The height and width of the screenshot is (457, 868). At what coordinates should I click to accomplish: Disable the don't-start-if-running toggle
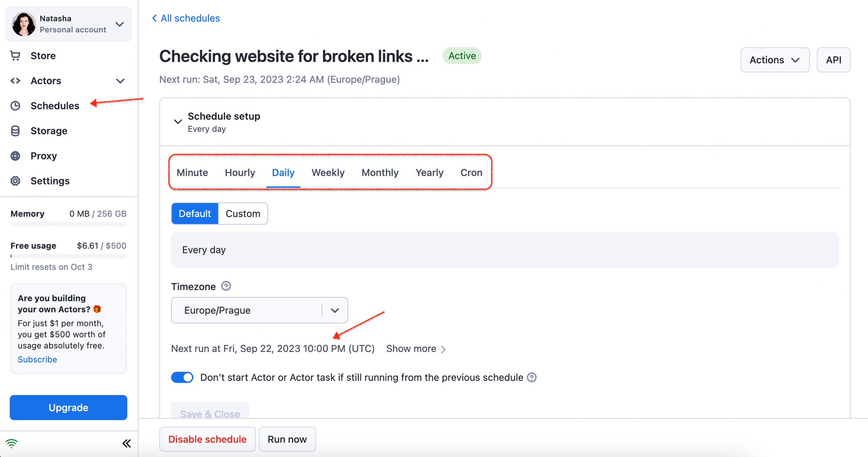click(x=182, y=377)
